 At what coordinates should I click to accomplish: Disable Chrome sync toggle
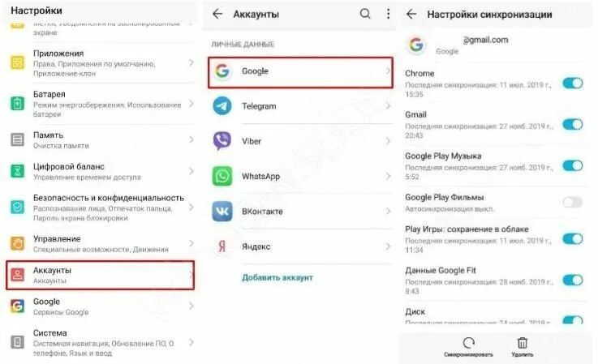[573, 84]
